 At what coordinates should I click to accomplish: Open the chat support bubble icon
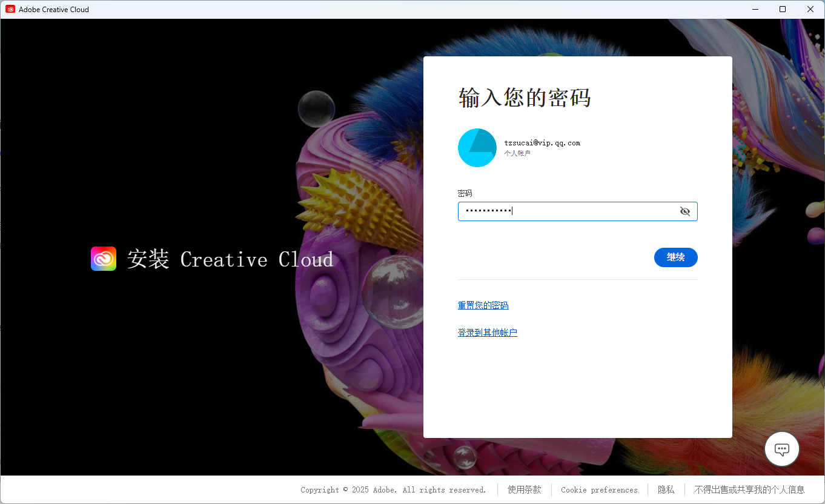[x=782, y=449]
